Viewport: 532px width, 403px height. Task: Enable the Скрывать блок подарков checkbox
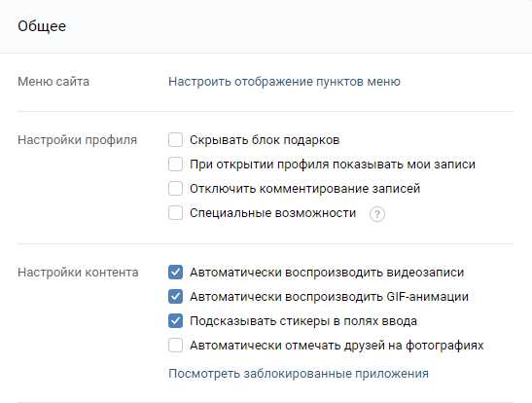point(175,140)
